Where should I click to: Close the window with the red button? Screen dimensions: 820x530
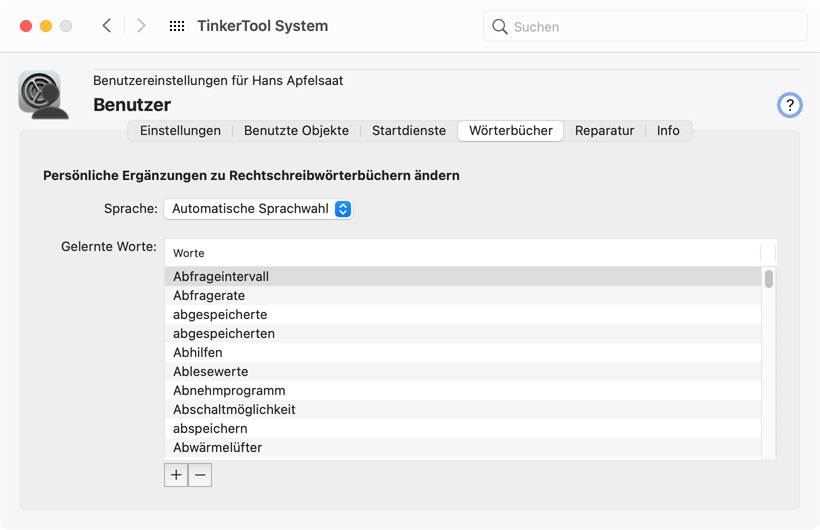26,26
